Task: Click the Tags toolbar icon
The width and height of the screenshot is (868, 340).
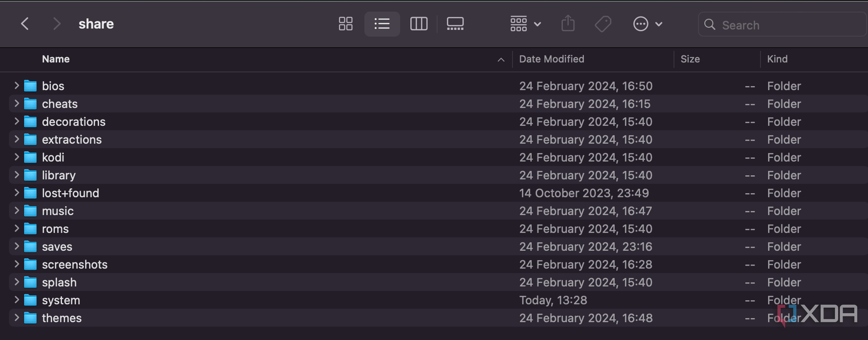Action: pos(603,24)
